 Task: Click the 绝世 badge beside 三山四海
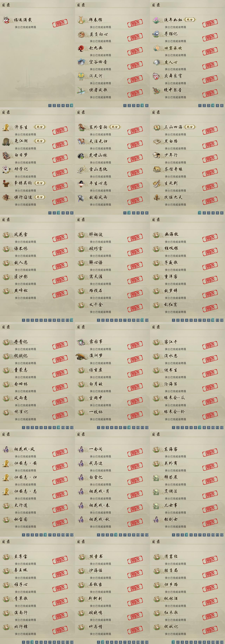[190, 127]
